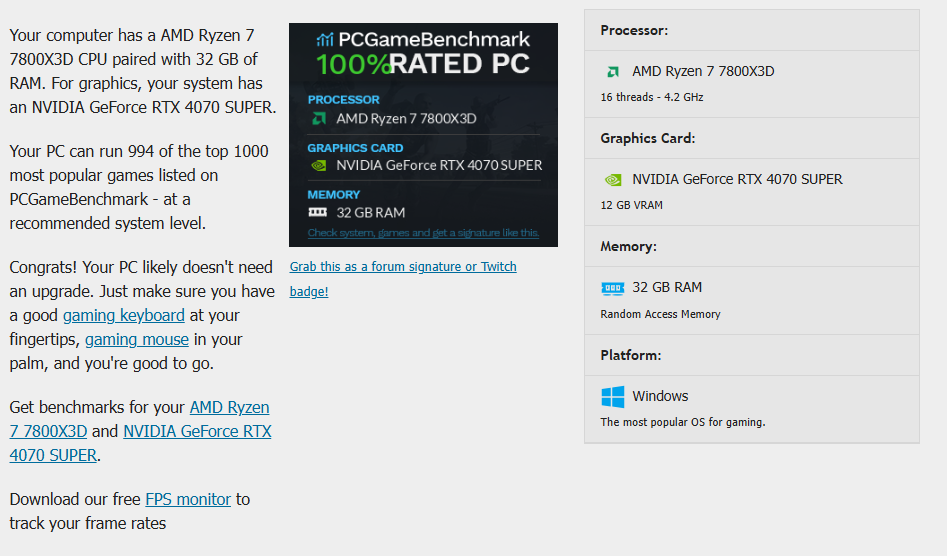Click the 'Random Access Memory' text
This screenshot has height=556, width=947.
[x=660, y=314]
